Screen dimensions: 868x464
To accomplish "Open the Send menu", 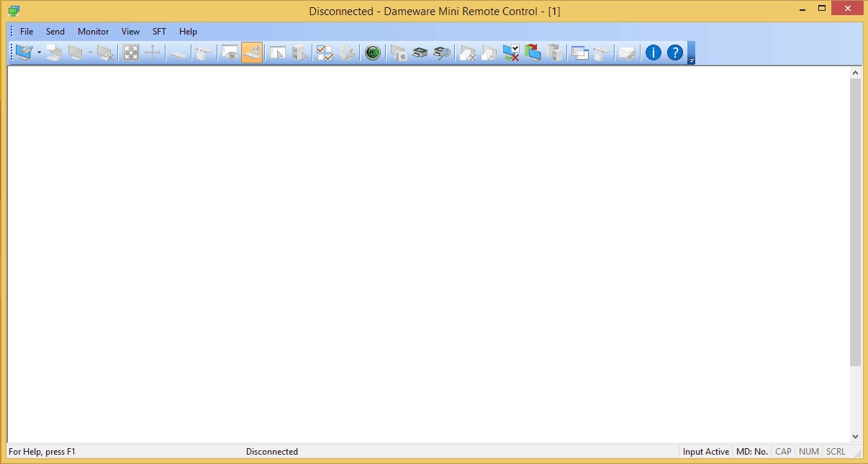I will click(x=55, y=32).
